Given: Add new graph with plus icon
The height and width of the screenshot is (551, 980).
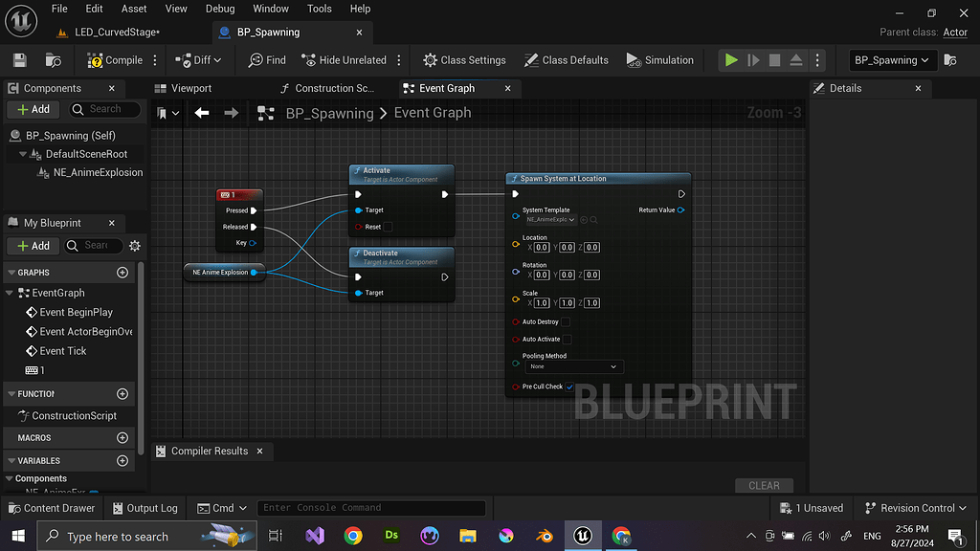Looking at the screenshot, I should 122,273.
